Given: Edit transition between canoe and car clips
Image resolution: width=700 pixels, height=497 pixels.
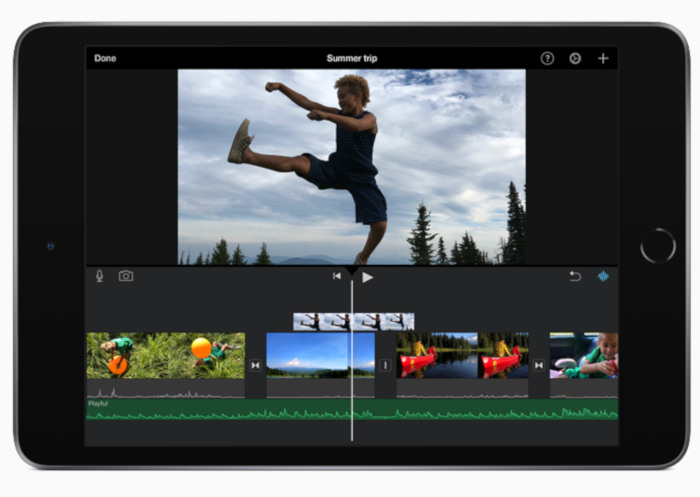Looking at the screenshot, I should click(539, 365).
